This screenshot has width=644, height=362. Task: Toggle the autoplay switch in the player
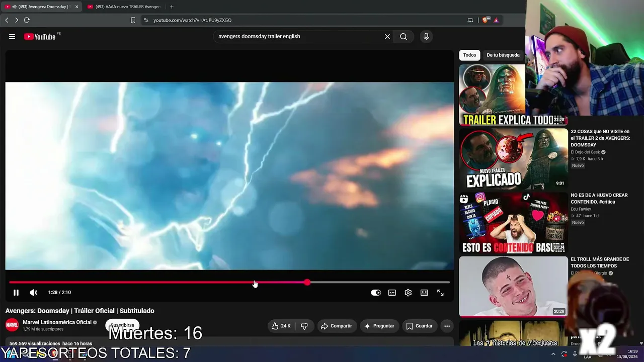pos(376,293)
